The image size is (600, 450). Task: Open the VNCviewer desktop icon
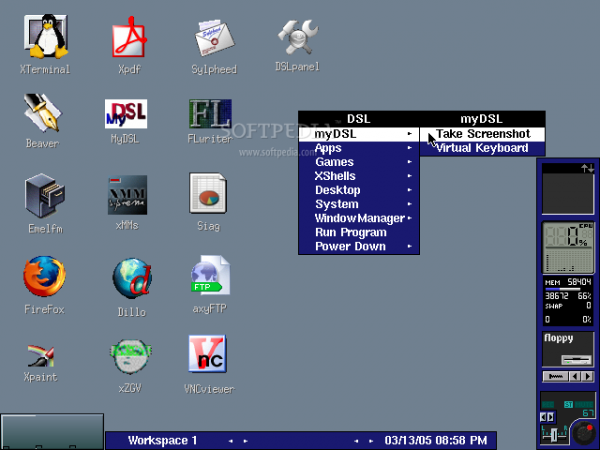click(x=208, y=356)
